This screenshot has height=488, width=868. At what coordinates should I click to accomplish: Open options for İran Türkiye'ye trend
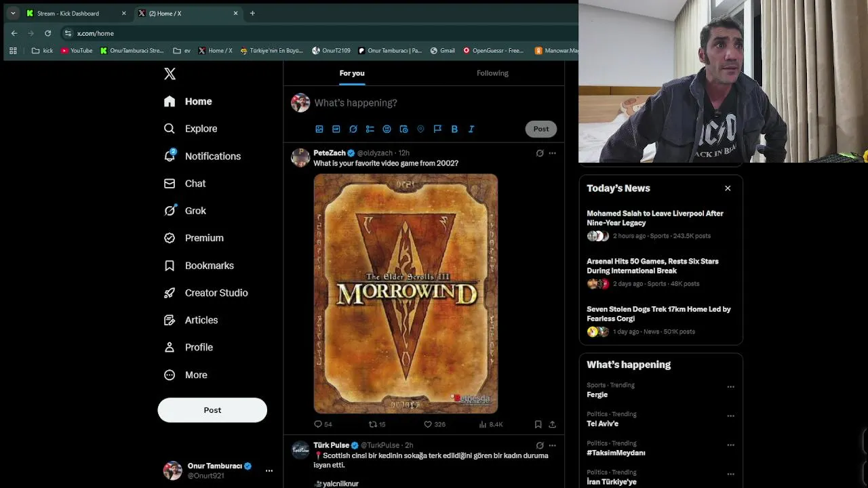[730, 474]
